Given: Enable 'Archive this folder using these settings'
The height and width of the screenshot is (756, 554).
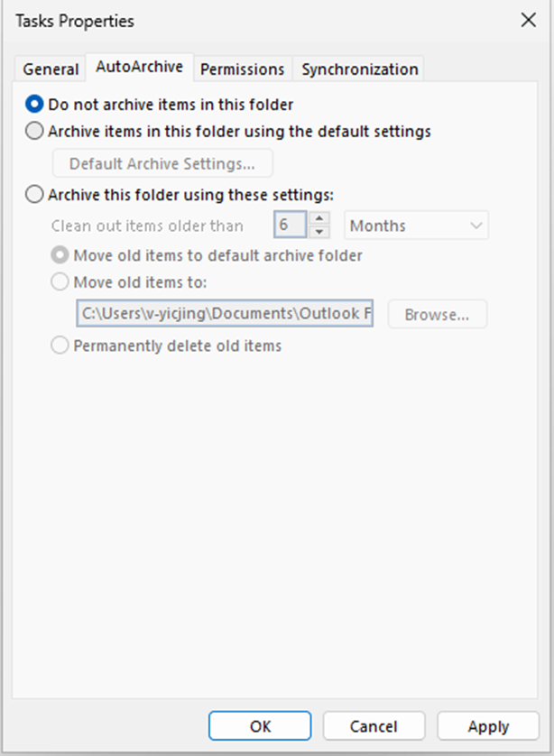Looking at the screenshot, I should 33,194.
